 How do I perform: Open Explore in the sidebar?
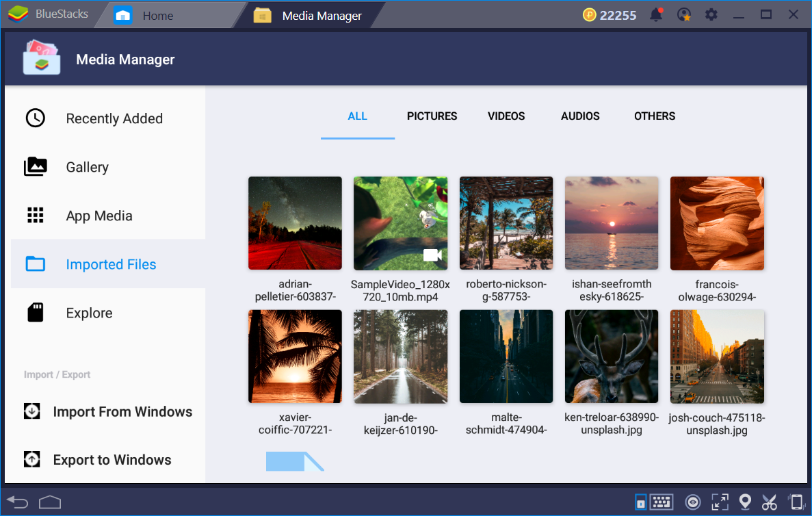click(x=107, y=312)
